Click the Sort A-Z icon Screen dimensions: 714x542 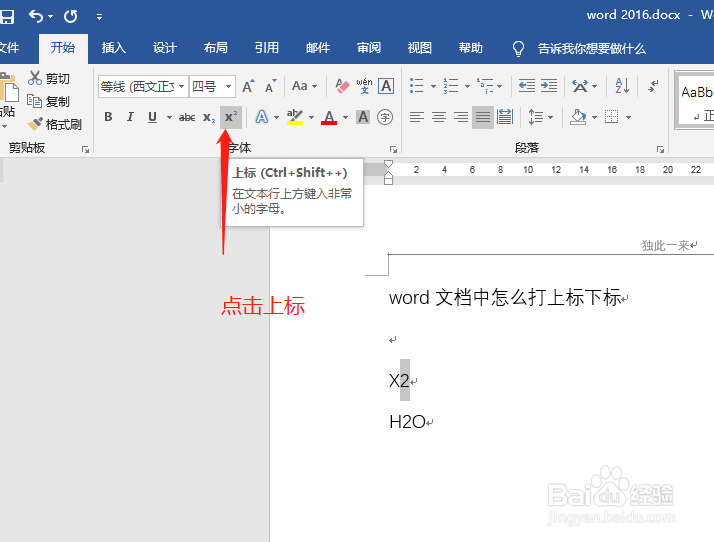622,86
